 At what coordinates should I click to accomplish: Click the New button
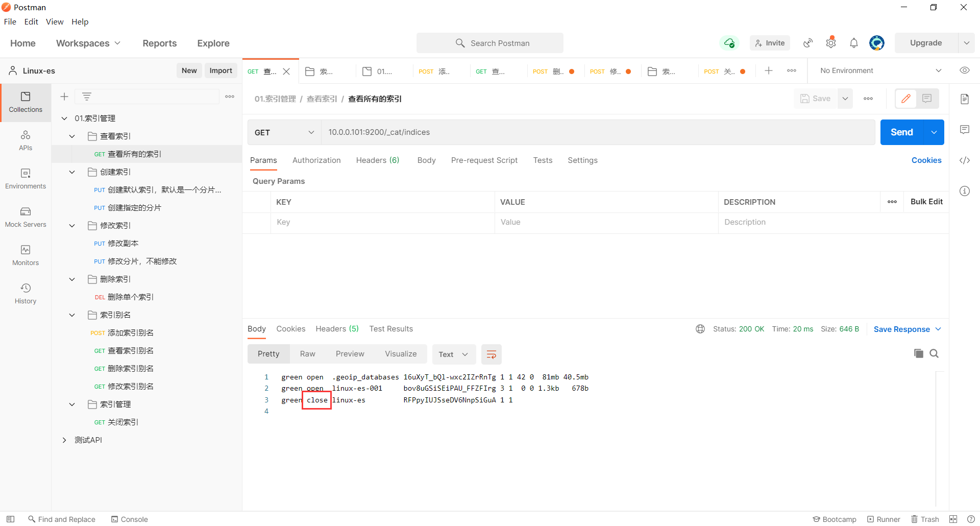tap(189, 70)
